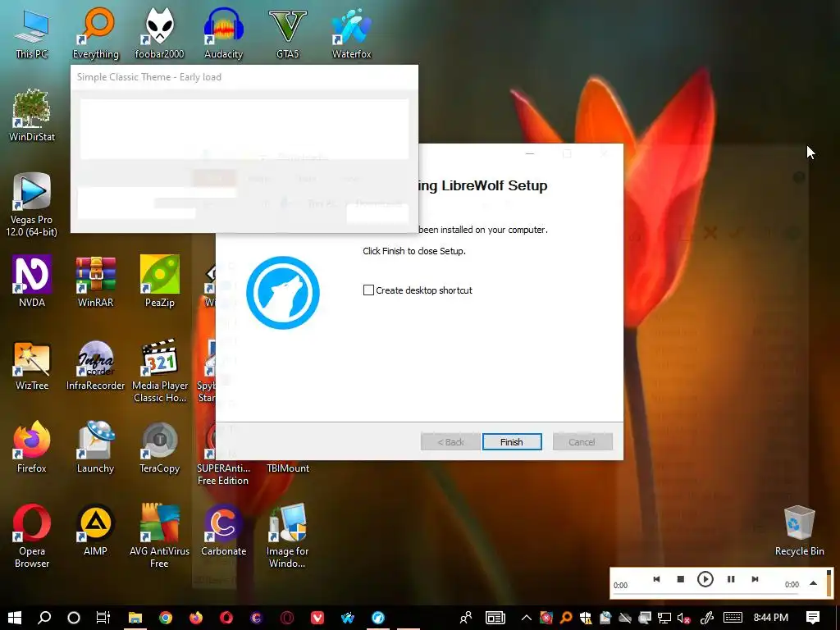Click the muted volume tray icon
This screenshot has height=630, width=840.
pos(683,618)
